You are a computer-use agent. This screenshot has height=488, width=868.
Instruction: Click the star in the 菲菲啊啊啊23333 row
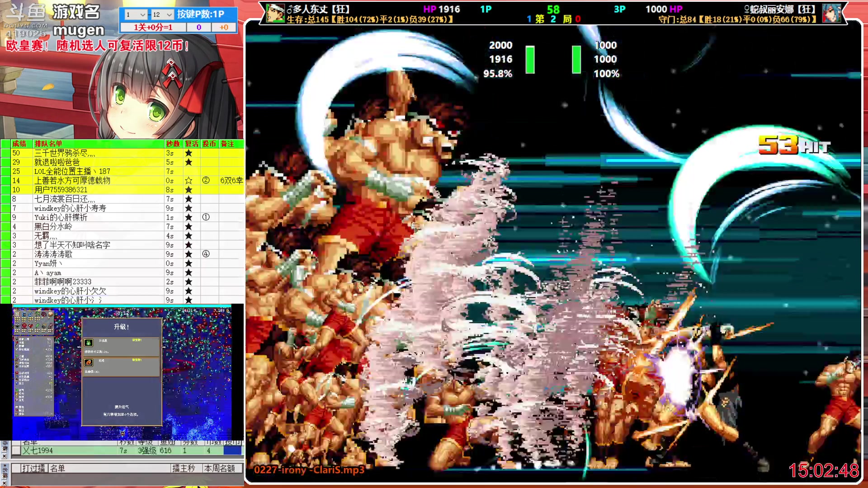point(189,282)
